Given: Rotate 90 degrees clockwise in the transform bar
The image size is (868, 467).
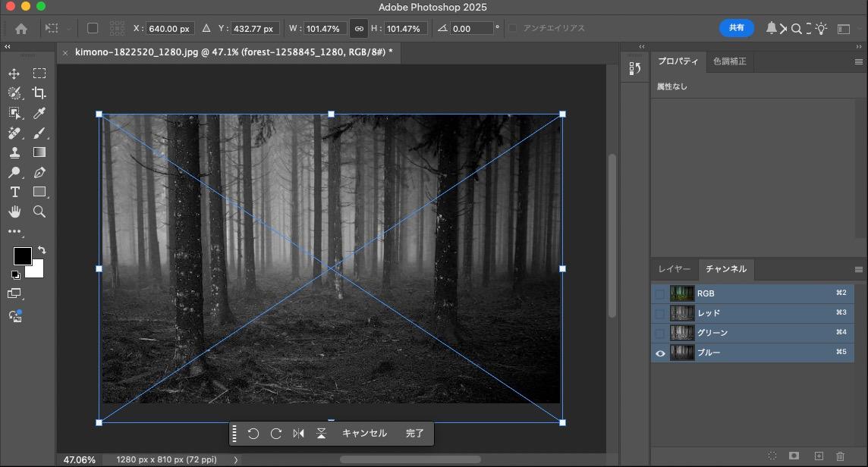Looking at the screenshot, I should (x=276, y=434).
